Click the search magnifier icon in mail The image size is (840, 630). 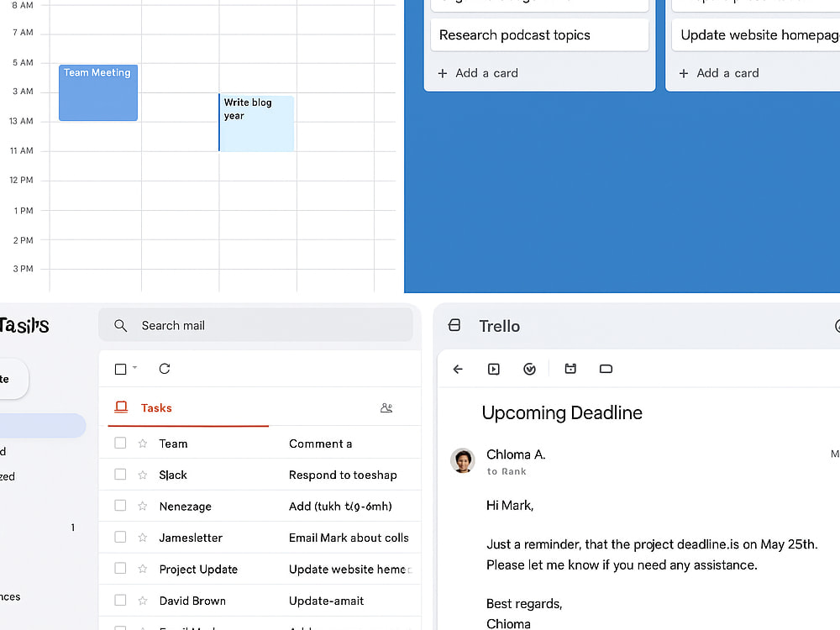tap(120, 326)
